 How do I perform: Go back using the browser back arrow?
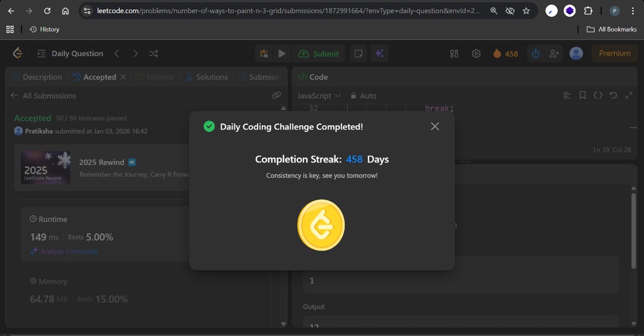(x=11, y=11)
